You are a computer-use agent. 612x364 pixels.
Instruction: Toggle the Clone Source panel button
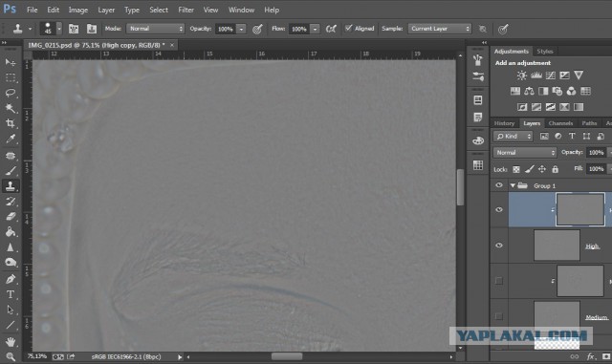click(92, 29)
